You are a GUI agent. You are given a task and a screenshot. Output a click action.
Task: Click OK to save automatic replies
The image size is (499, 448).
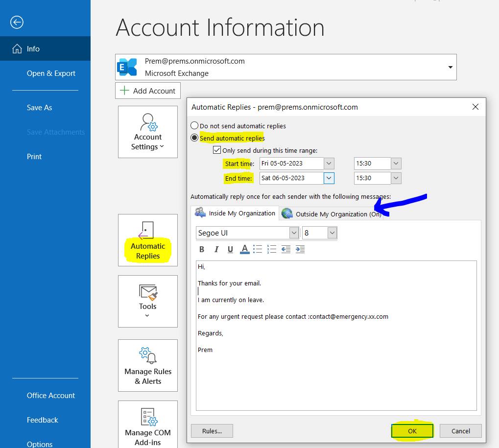(x=412, y=431)
